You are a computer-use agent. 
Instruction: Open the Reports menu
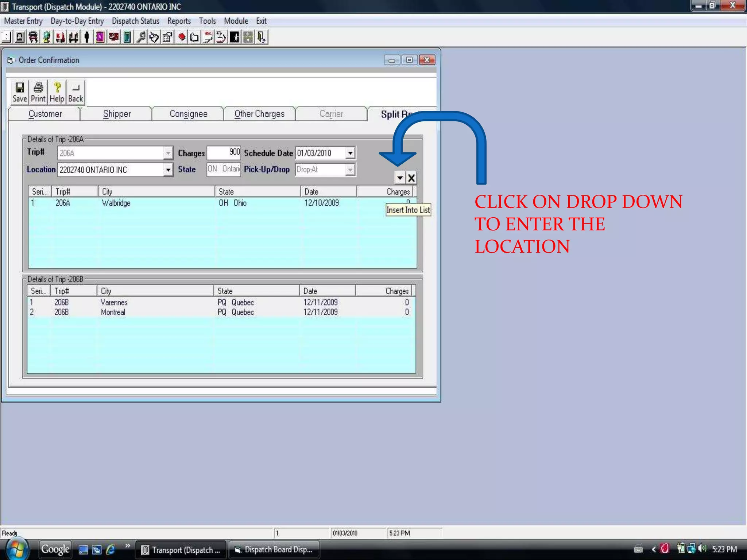(x=179, y=21)
